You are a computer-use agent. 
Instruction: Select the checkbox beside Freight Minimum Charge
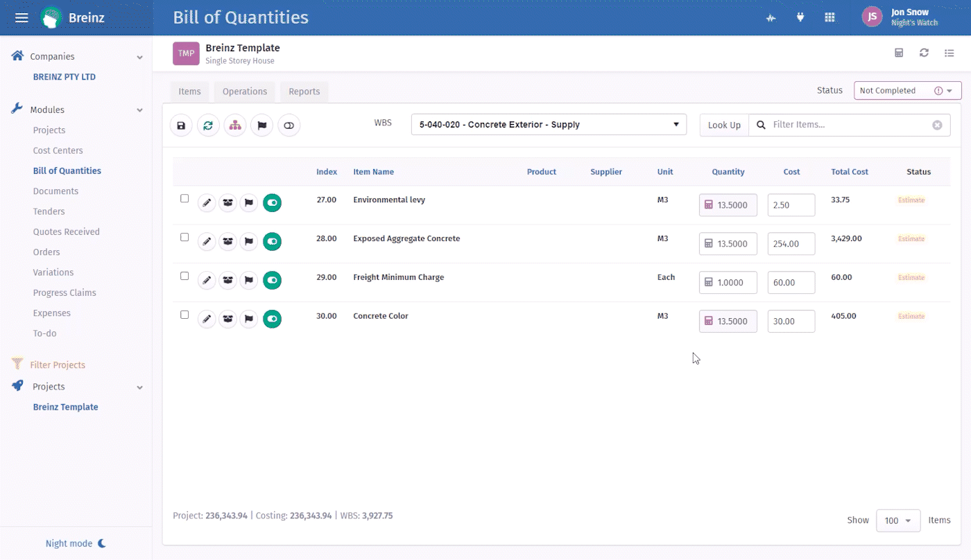pos(184,276)
